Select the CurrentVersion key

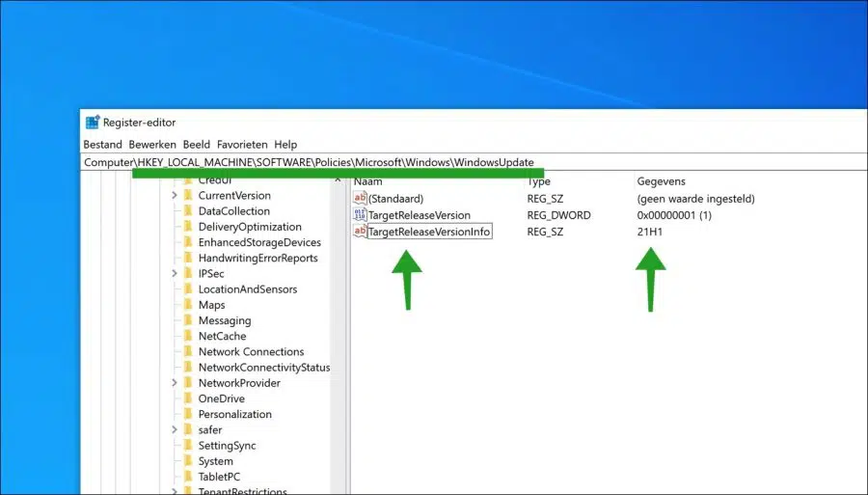pos(234,196)
